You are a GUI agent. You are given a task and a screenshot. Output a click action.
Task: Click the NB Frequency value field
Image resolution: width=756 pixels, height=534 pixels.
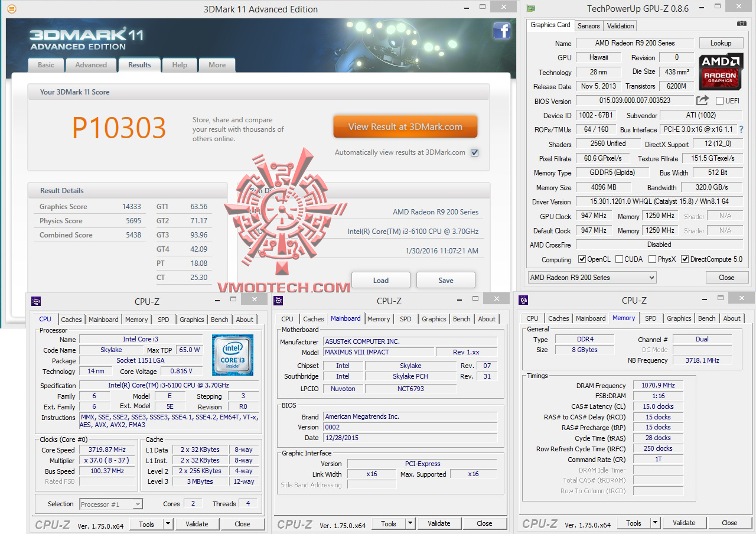702,360
